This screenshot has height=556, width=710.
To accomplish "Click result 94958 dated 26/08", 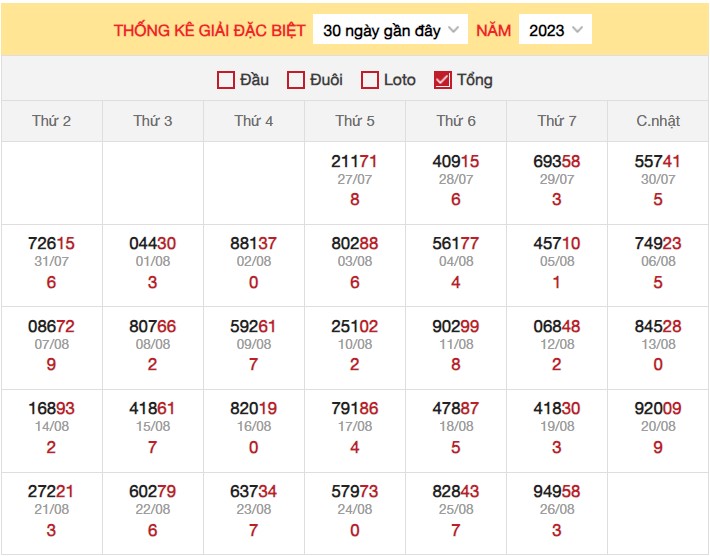I will click(x=557, y=491).
